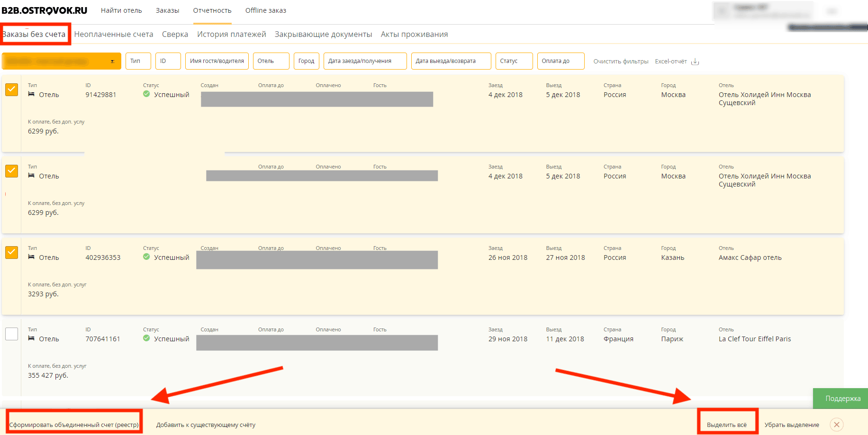Viewport: 868px width, 435px height.
Task: Open the Сверка tab
Action: pos(175,34)
